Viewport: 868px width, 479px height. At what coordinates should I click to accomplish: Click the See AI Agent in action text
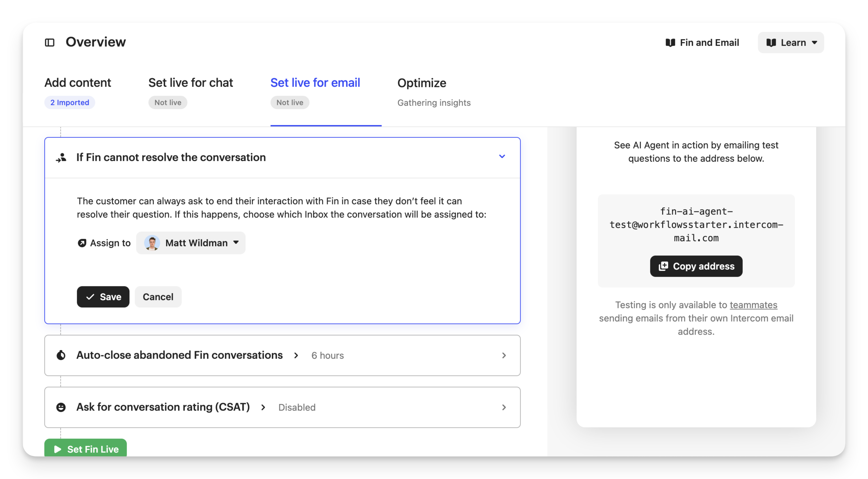coord(696,152)
